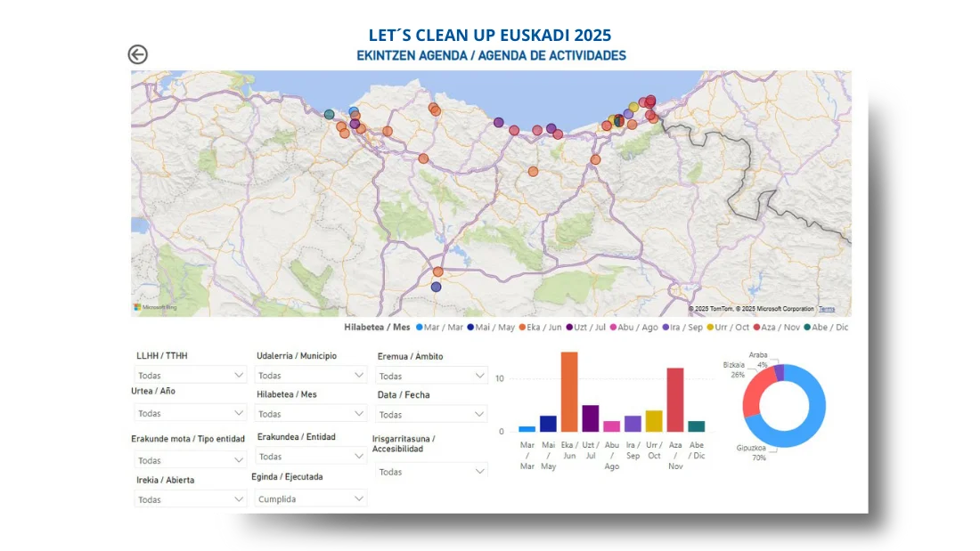The image size is (980, 551).
Task: Click the dark blue marker at map bottom
Action: pos(436,287)
